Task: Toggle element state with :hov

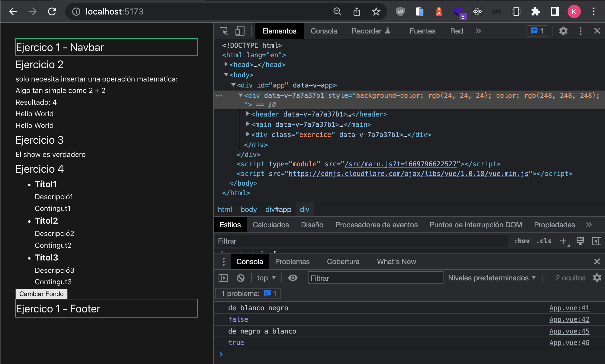Action: point(522,241)
